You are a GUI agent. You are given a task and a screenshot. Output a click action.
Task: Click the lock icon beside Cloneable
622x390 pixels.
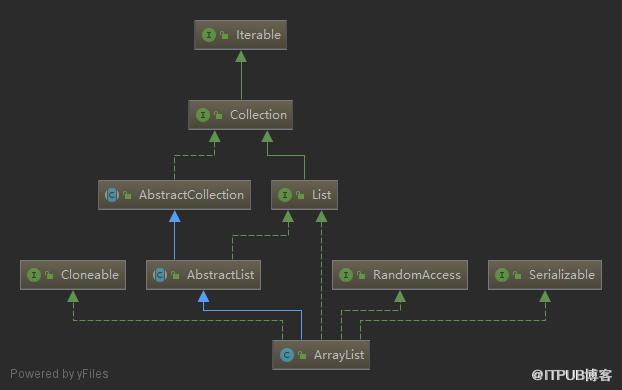point(49,275)
